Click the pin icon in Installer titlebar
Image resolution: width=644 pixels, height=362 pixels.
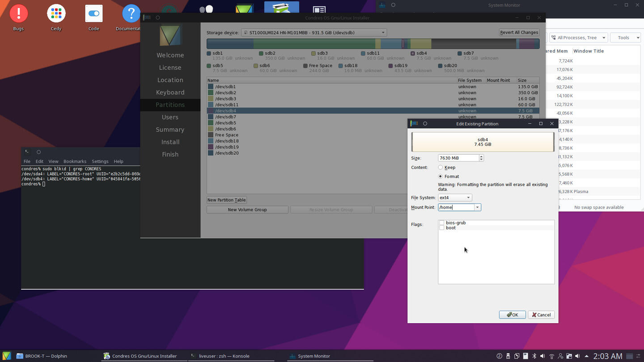[157, 18]
